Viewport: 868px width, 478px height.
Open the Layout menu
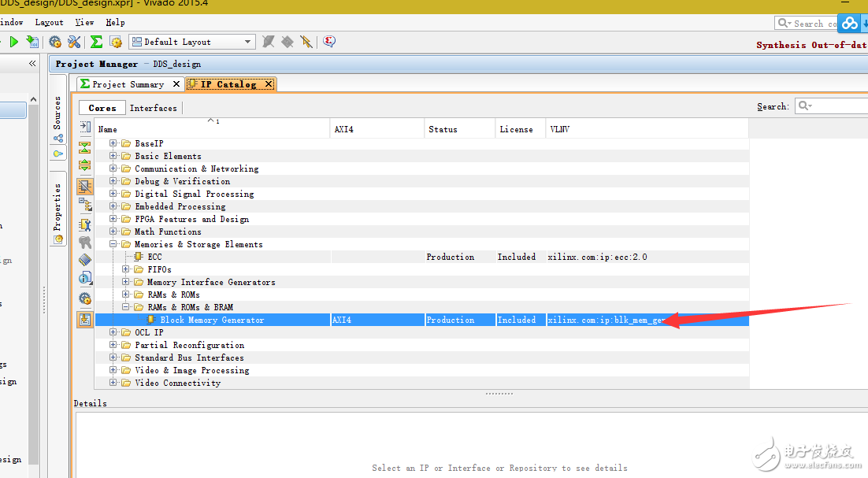[x=48, y=22]
